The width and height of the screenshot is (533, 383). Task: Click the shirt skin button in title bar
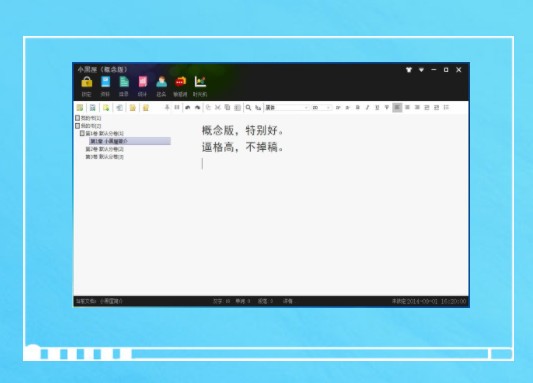409,70
